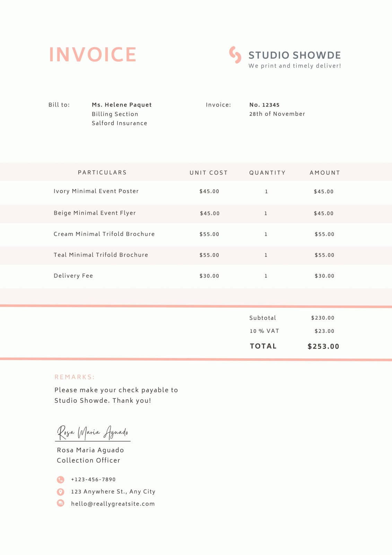
Task: Click the PARTICULARS column header
Action: click(102, 172)
